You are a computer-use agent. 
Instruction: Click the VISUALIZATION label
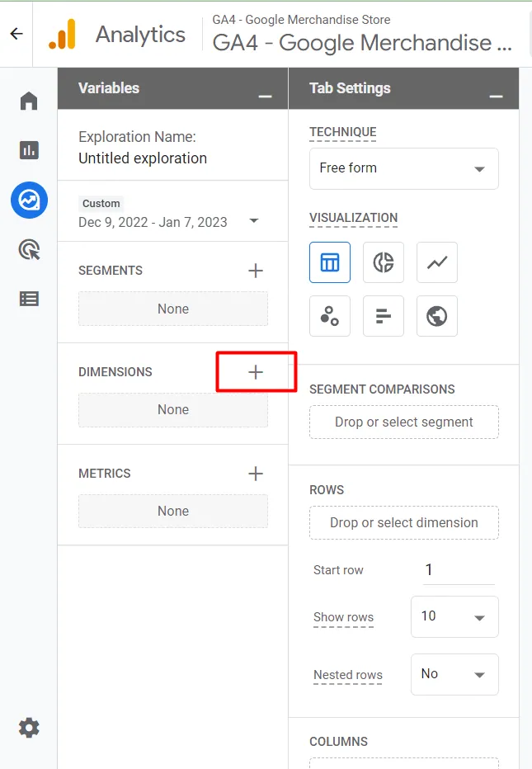[354, 218]
